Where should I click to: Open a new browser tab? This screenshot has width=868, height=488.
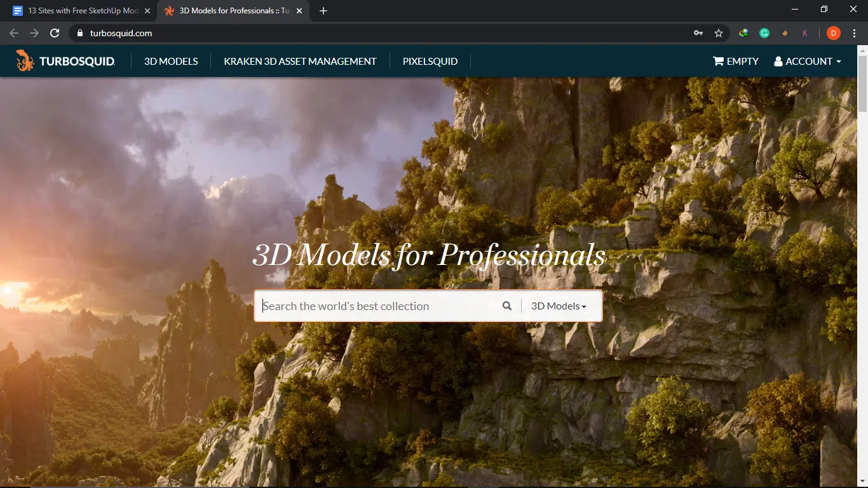(323, 11)
